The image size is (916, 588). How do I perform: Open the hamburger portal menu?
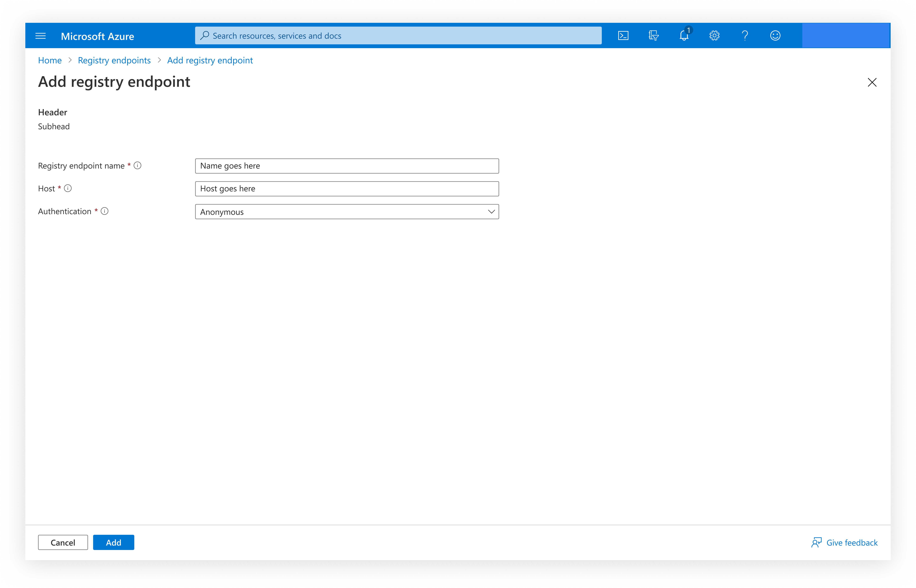tap(40, 36)
